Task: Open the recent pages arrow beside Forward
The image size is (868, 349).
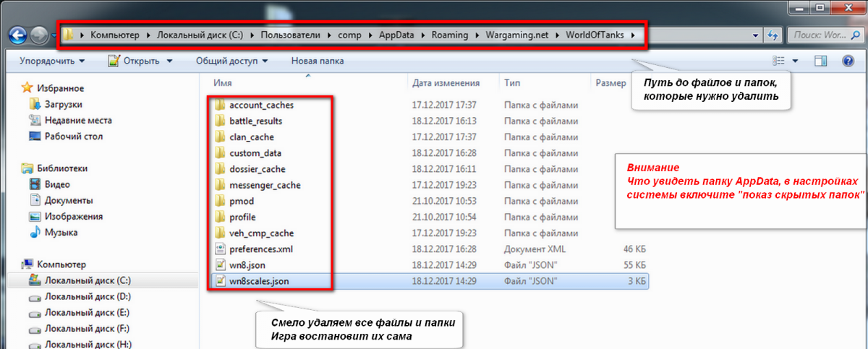Action: coord(55,35)
